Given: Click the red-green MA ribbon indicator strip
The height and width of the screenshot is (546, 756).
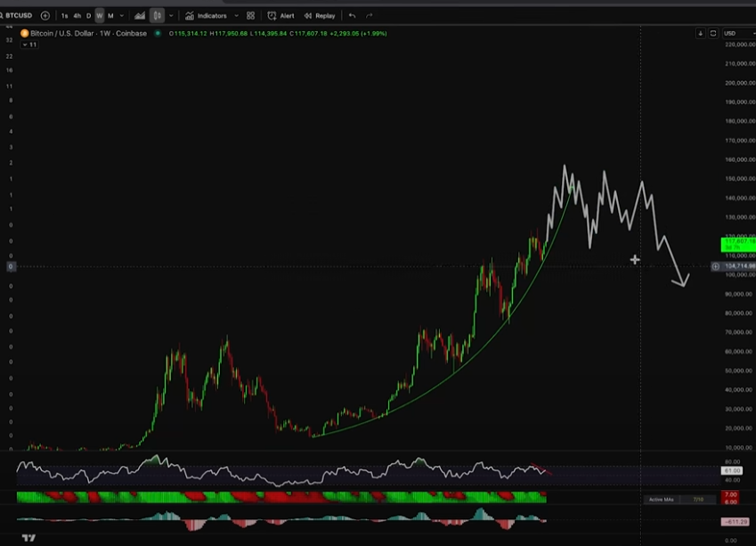Looking at the screenshot, I should click(x=281, y=497).
